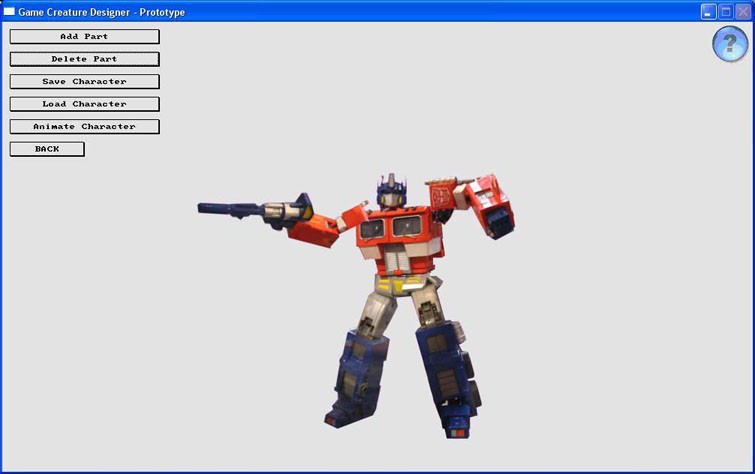Go back with the BACK button
Viewport: 755px width, 474px height.
[47, 149]
